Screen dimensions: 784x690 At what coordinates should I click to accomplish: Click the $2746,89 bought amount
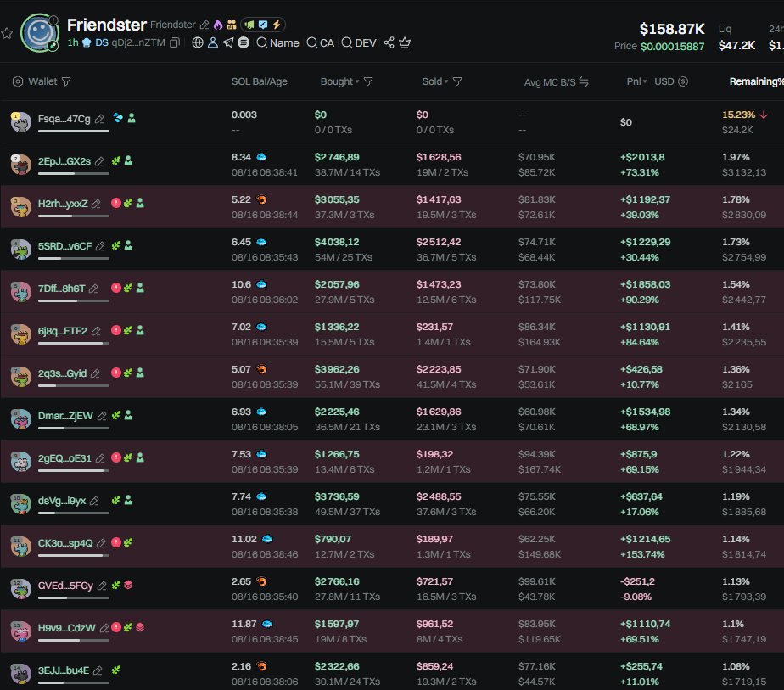click(337, 157)
